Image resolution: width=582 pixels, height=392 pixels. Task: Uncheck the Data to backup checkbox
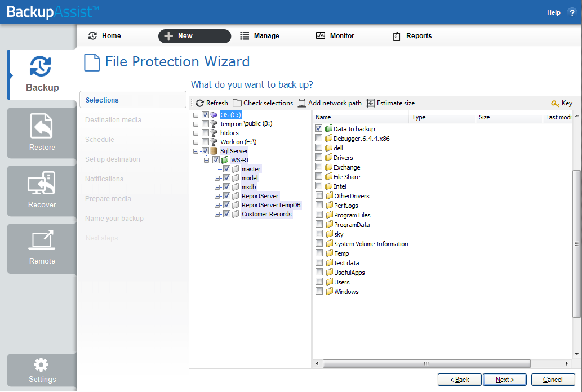point(318,128)
